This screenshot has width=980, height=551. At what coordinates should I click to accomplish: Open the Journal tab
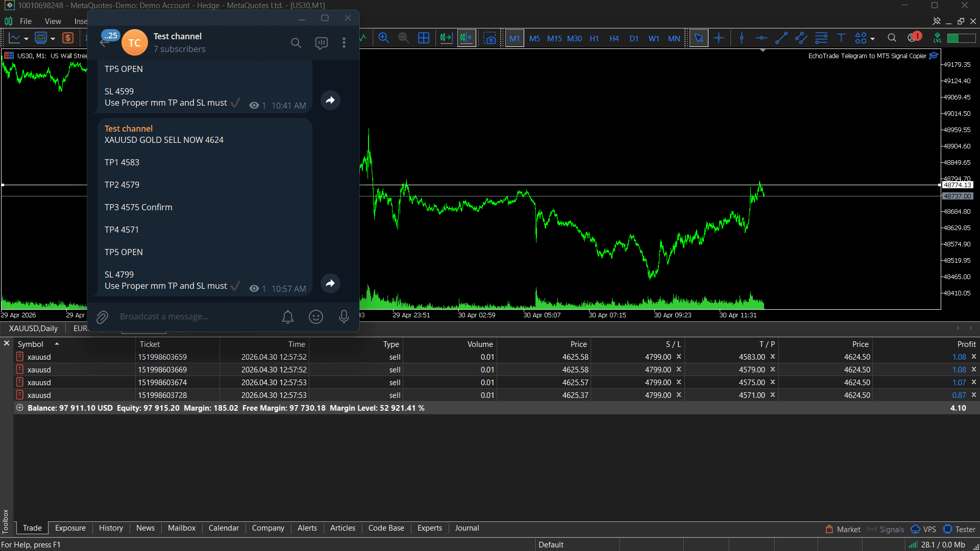point(467,528)
